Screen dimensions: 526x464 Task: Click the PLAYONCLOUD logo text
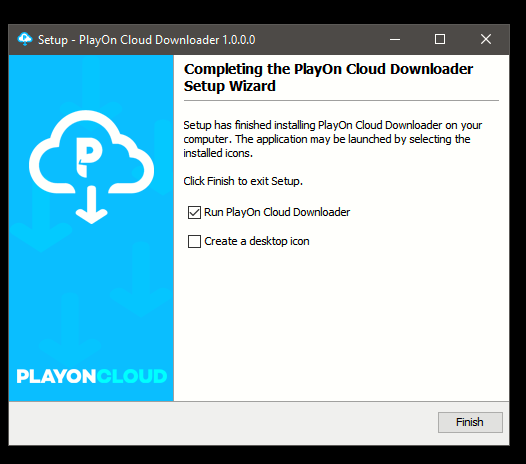coord(92,376)
